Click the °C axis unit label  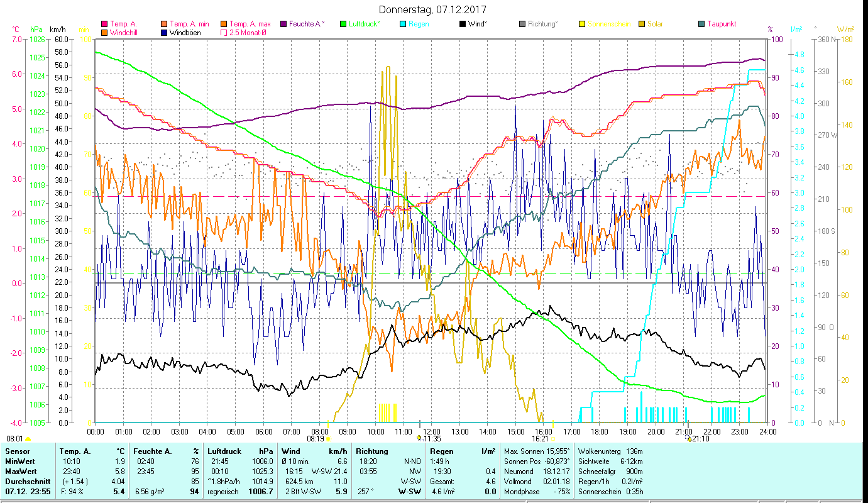tap(16, 30)
